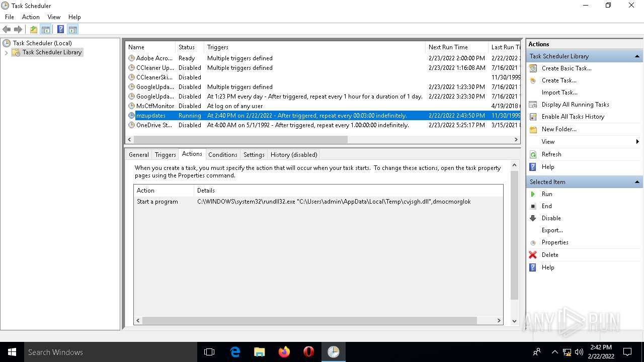
Task: Select the mzupdates running task
Action: pyautogui.click(x=323, y=116)
